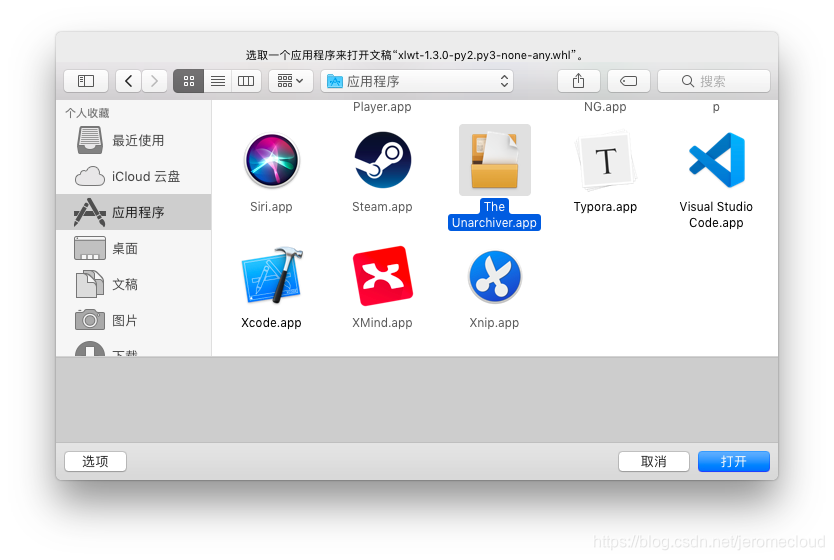
Task: Open the 应用程序 location popup menu
Action: pos(416,81)
